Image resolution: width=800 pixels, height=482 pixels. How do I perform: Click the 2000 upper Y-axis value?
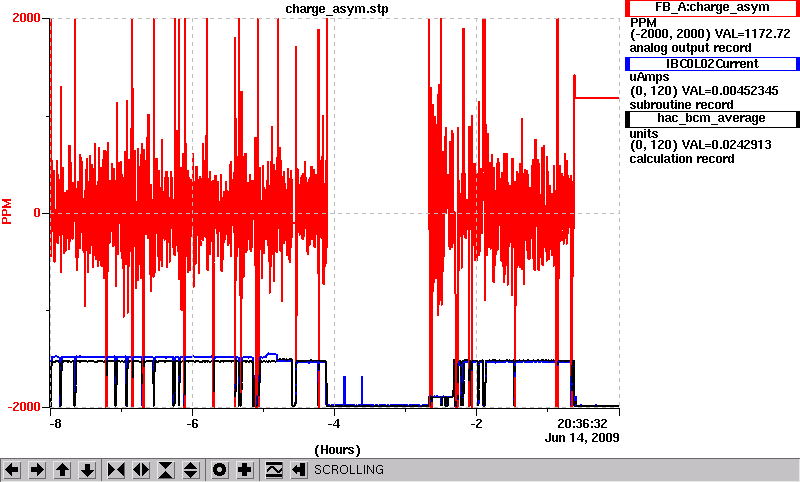coord(26,18)
